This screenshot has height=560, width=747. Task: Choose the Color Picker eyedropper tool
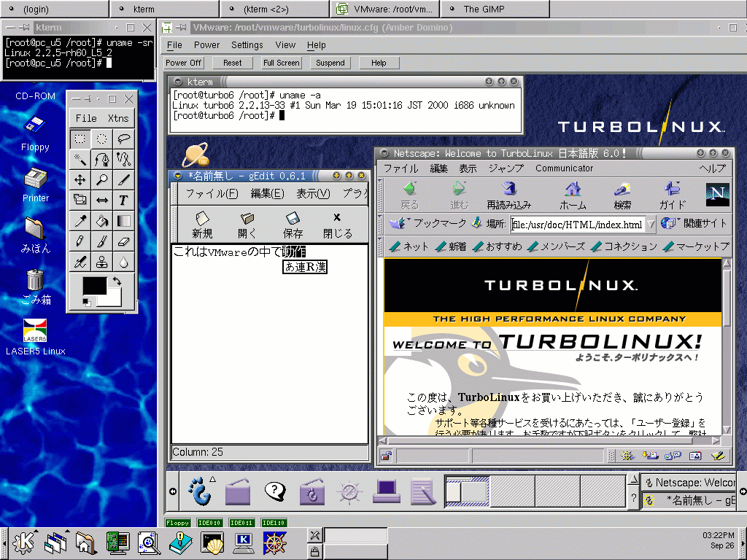pyautogui.click(x=80, y=221)
